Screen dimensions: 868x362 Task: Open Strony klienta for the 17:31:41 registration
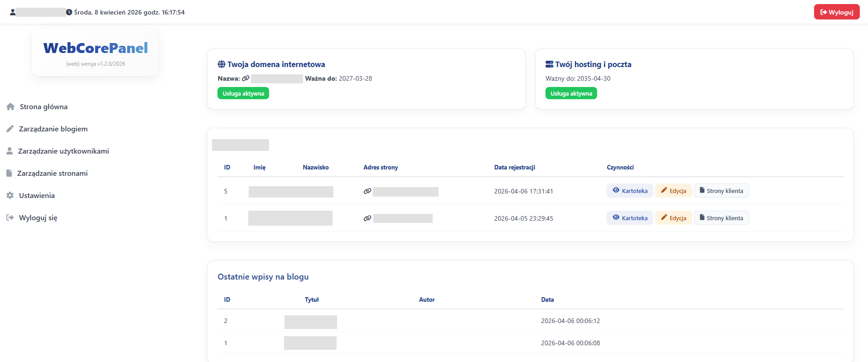click(721, 191)
